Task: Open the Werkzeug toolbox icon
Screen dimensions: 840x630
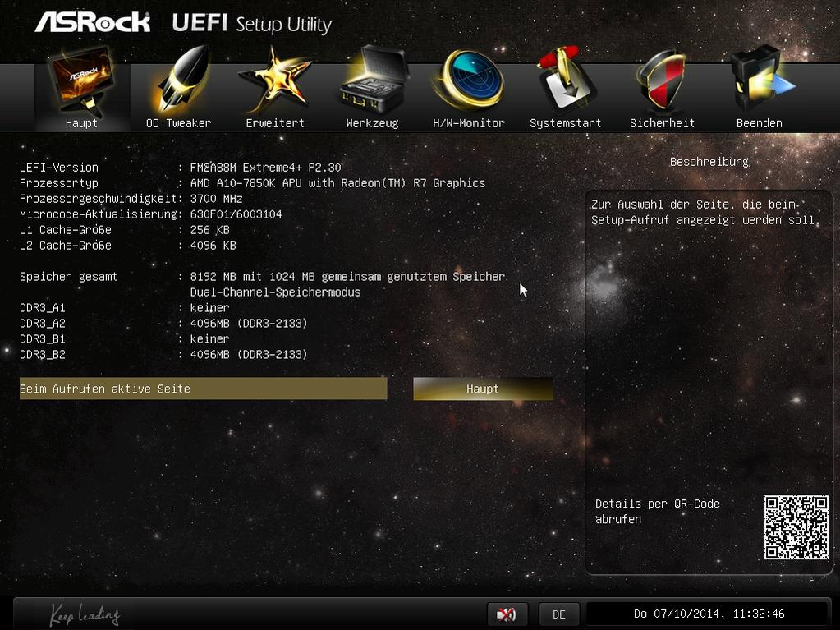Action: coord(374,80)
